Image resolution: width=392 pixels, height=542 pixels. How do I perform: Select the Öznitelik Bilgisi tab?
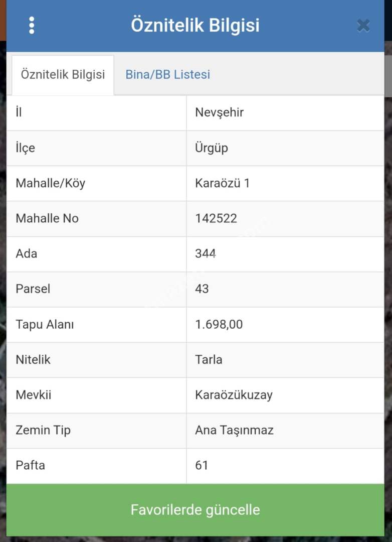click(63, 75)
